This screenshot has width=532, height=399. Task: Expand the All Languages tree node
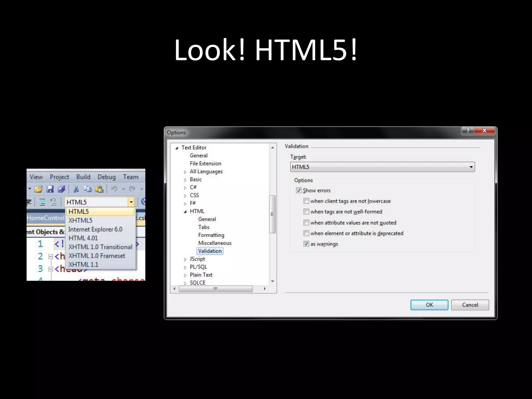185,172
